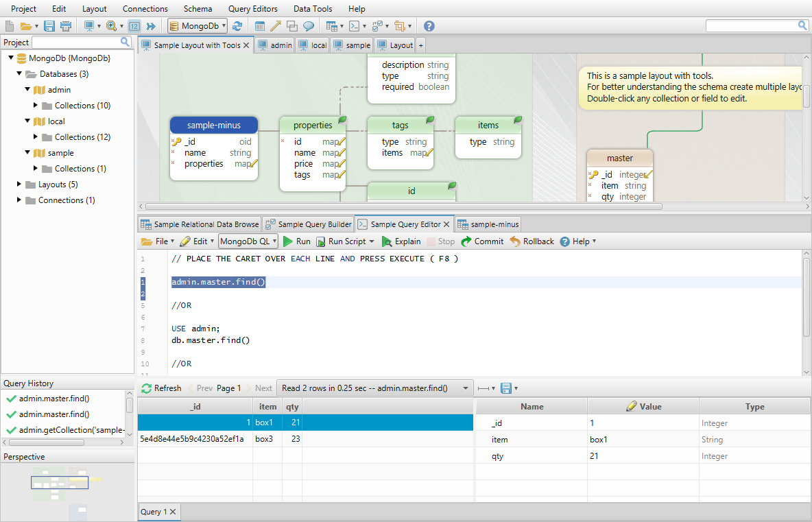The image size is (812, 522).
Task: Click the New project file icon
Action: pyautogui.click(x=10, y=26)
